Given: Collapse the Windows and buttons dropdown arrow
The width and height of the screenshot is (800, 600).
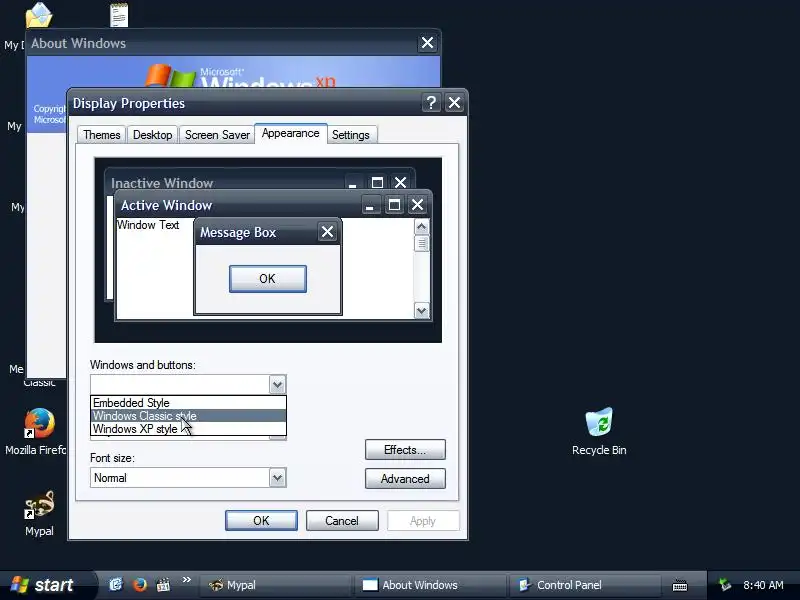Looking at the screenshot, I should coord(278,385).
